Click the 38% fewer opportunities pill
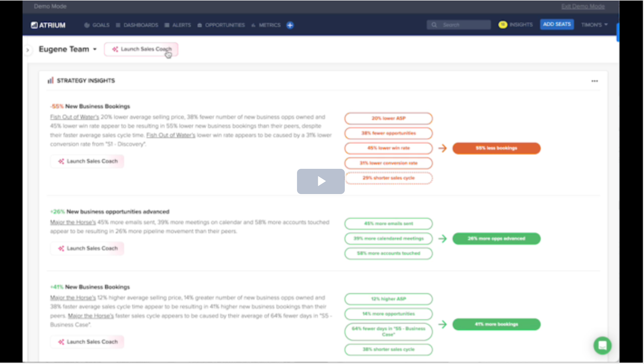The image size is (644, 364). 388,133
